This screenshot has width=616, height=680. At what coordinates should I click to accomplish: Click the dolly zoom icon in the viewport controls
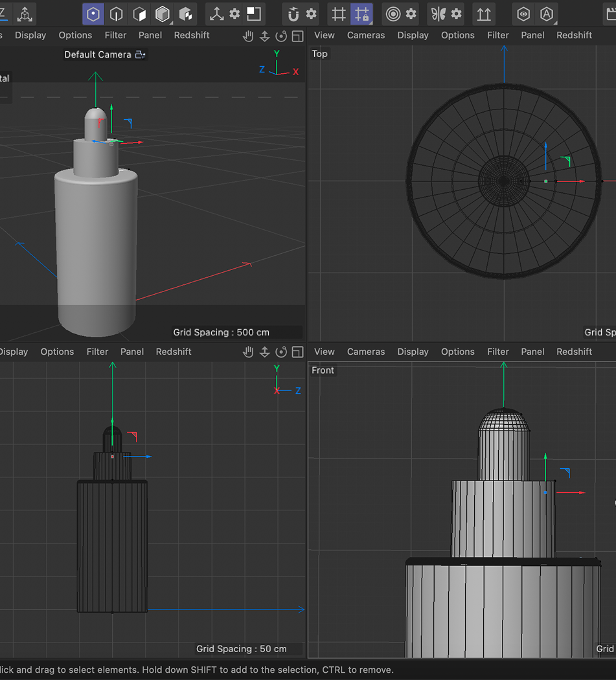265,37
